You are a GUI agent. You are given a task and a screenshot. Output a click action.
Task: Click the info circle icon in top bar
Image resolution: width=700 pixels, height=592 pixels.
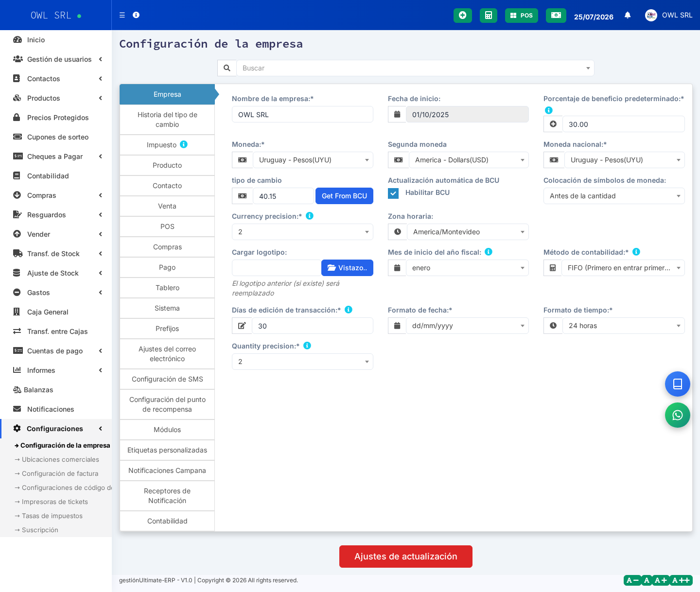pyautogui.click(x=136, y=15)
